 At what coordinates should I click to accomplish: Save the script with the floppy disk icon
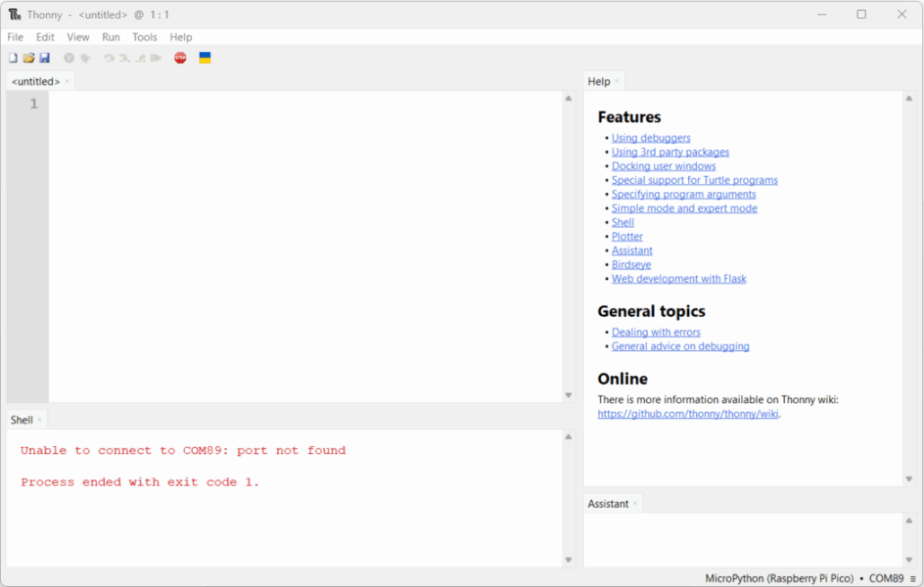45,57
